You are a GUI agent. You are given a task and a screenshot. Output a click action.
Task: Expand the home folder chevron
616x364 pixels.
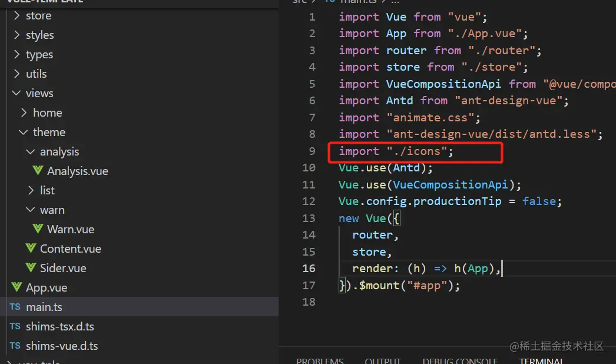(24, 113)
